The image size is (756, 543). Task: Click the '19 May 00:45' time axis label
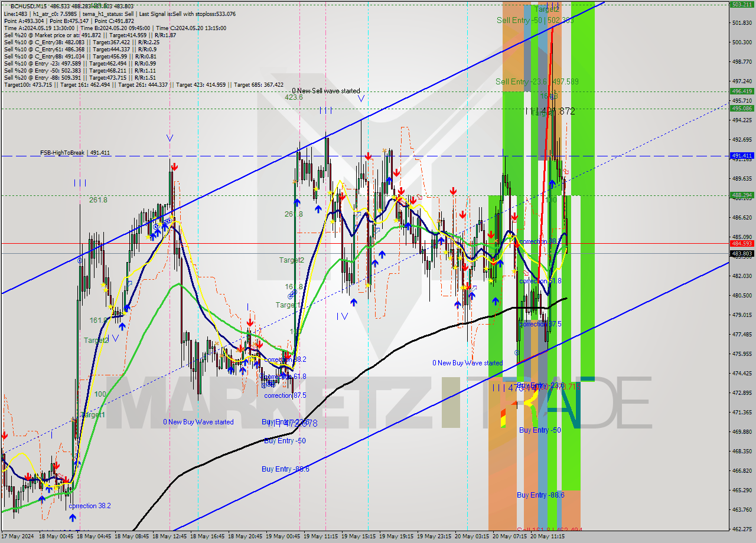point(283,537)
